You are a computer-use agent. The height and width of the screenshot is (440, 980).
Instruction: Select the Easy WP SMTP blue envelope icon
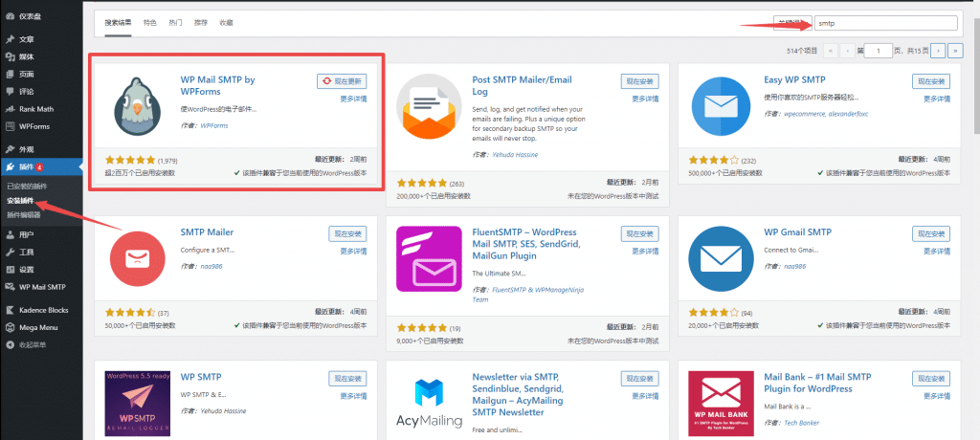click(721, 106)
